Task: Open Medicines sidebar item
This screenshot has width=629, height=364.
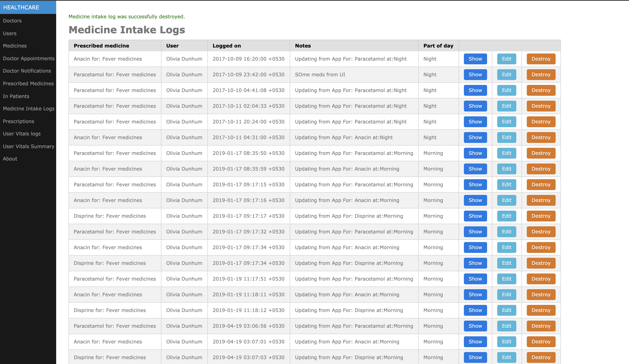Action: coord(15,46)
